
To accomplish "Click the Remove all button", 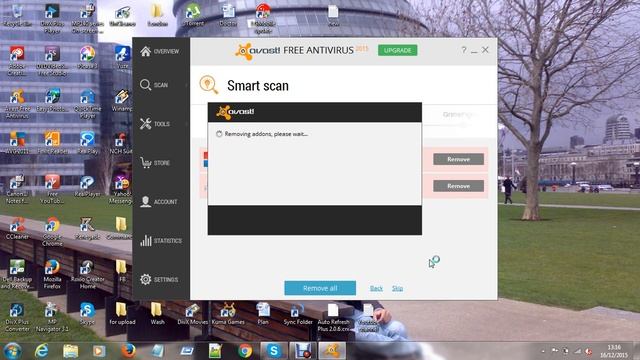I will [320, 288].
